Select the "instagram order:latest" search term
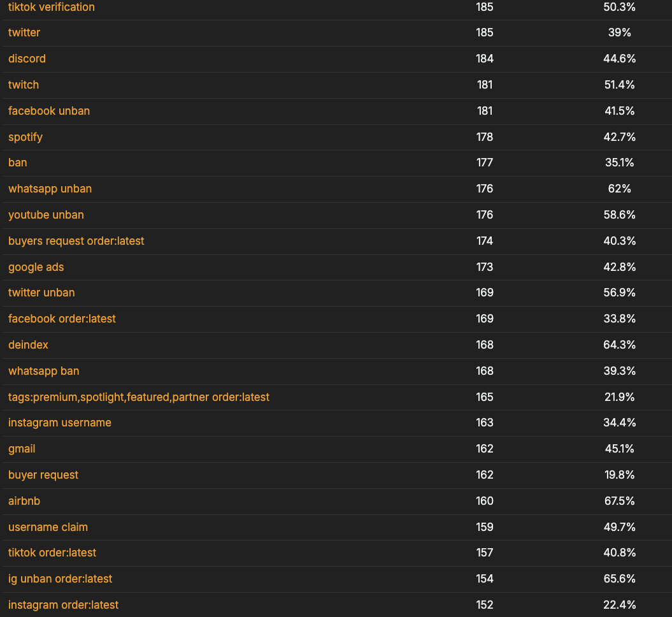The image size is (672, 617). 63,605
